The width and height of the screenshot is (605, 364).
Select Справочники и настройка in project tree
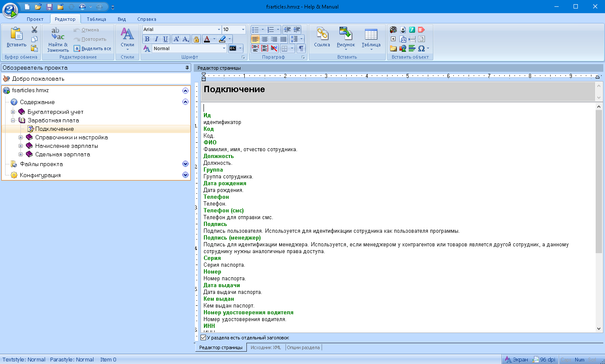(x=71, y=138)
